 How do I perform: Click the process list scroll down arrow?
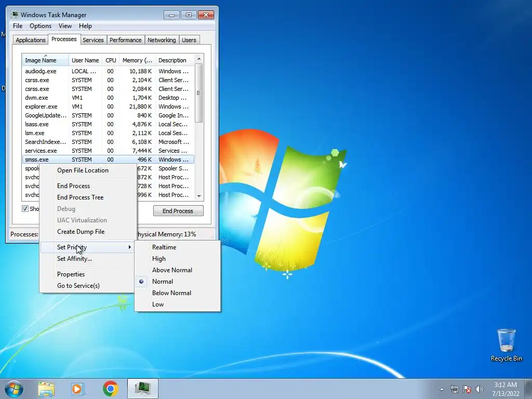(199, 196)
